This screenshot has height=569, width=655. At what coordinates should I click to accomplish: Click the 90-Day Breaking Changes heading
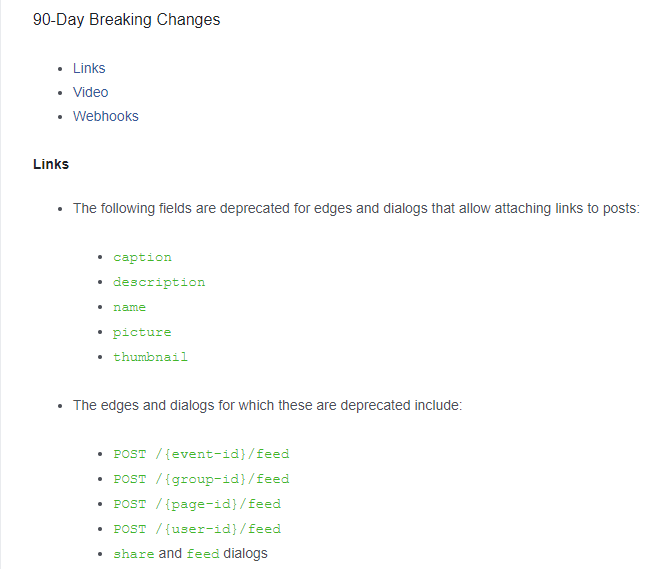tap(126, 19)
